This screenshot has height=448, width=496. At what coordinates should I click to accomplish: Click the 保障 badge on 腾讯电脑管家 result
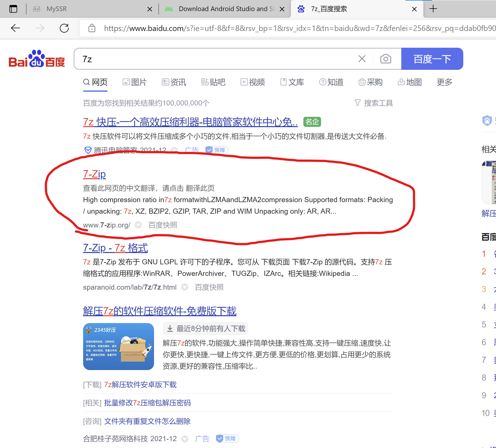217,150
